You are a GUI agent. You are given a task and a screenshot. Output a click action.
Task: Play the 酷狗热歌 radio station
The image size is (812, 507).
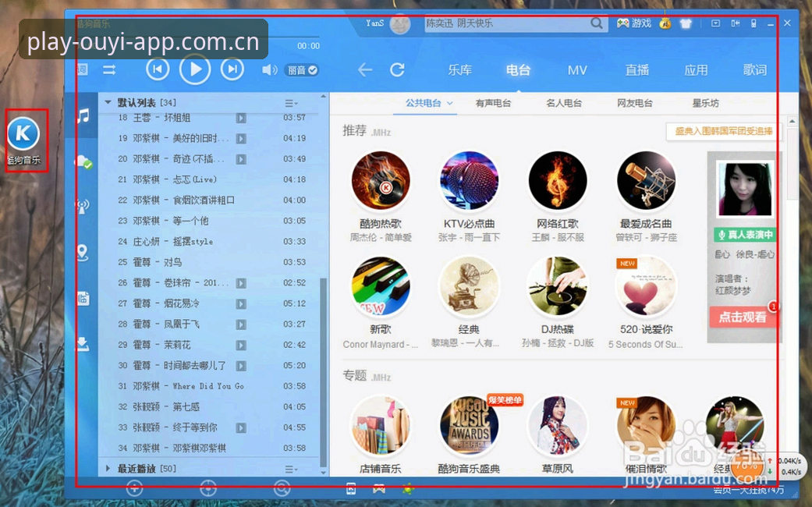(x=381, y=181)
